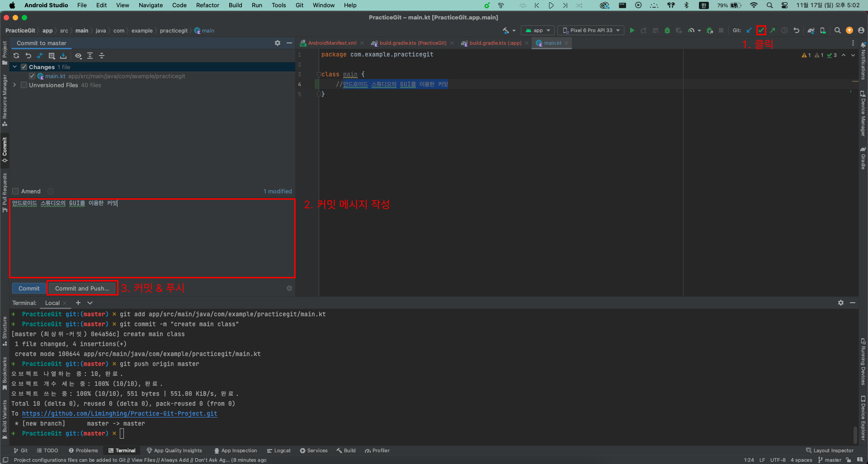868x464 pixels.
Task: Open the GitHub Practice-Git-Project.git link
Action: pyautogui.click(x=120, y=413)
